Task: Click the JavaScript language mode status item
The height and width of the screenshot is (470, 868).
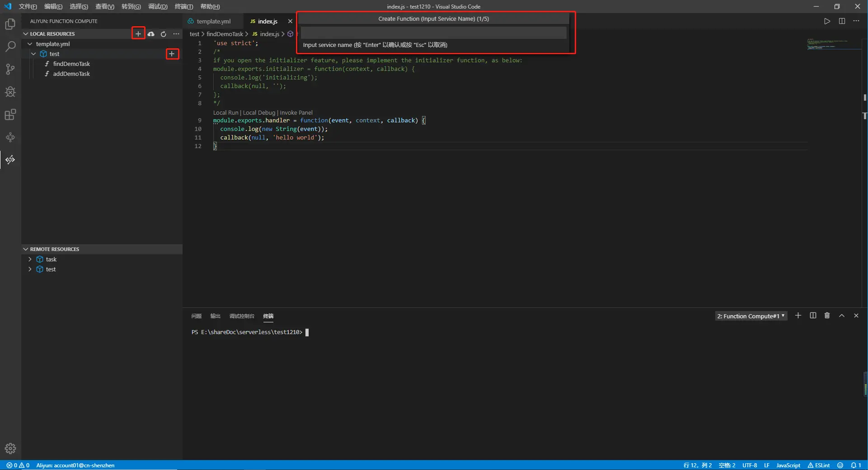Action: (788, 465)
